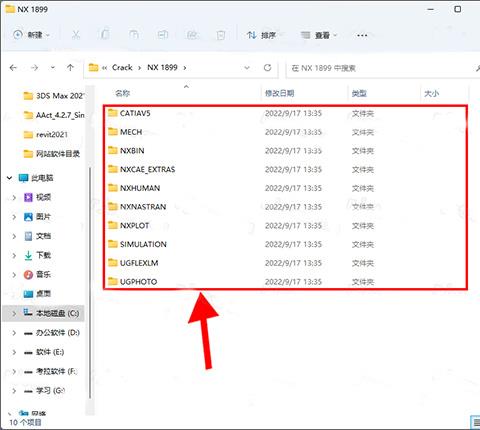480x430 pixels.
Task: Open Music (音乐) in sidebar
Action: pyautogui.click(x=38, y=275)
